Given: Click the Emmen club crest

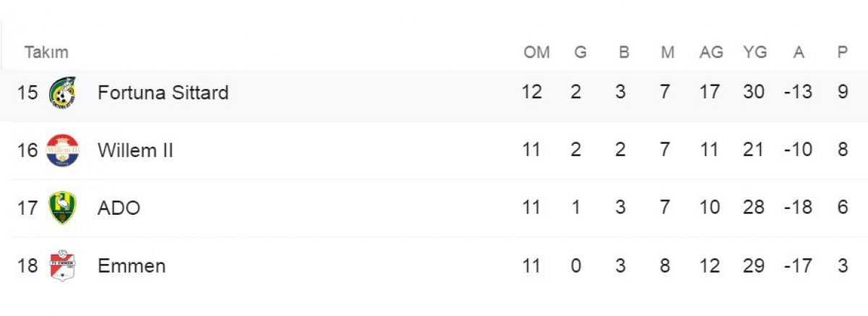Looking at the screenshot, I should pos(62,266).
